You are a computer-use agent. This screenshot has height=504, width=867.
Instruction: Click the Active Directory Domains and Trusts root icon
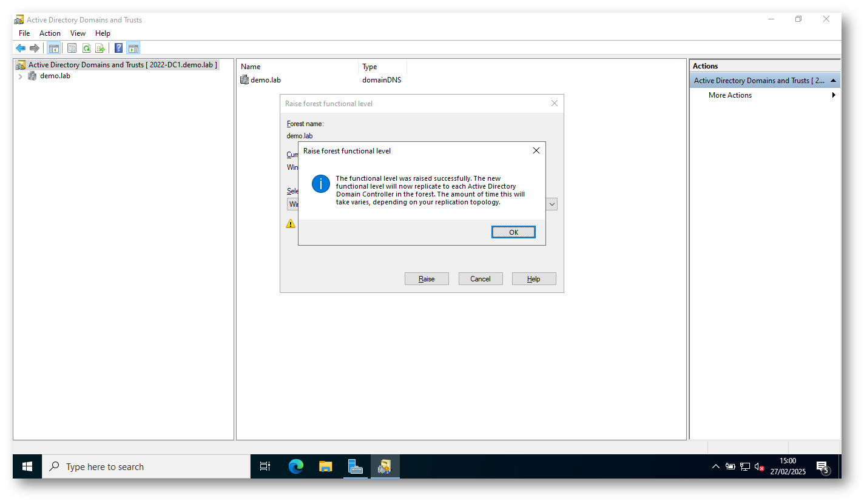pos(21,65)
